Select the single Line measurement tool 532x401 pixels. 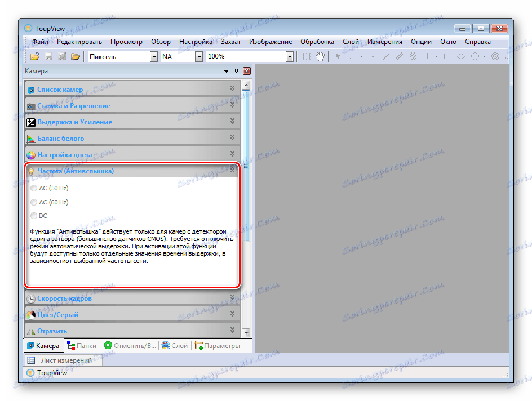pos(386,57)
